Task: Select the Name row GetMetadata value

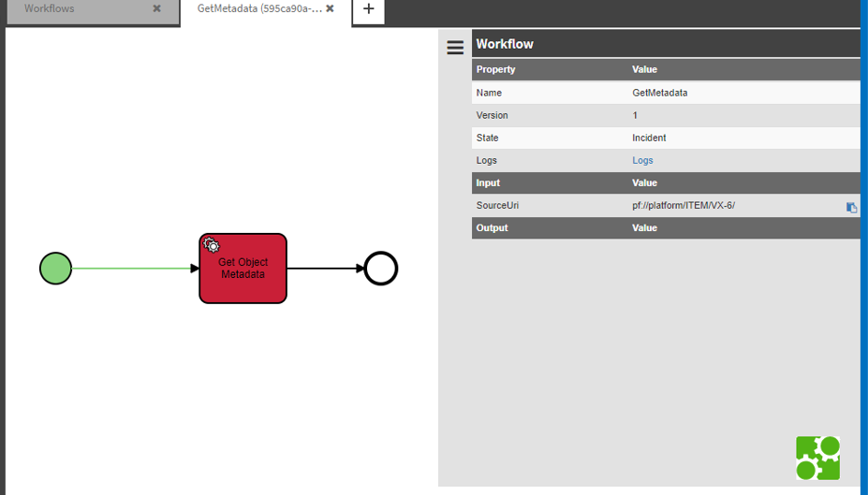Action: [659, 94]
